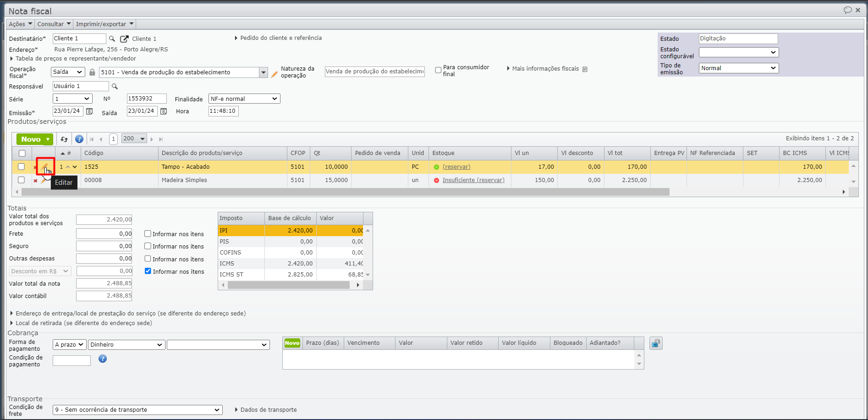Open the Condição de frete dropdown
The image size is (868, 420).
pyautogui.click(x=137, y=410)
